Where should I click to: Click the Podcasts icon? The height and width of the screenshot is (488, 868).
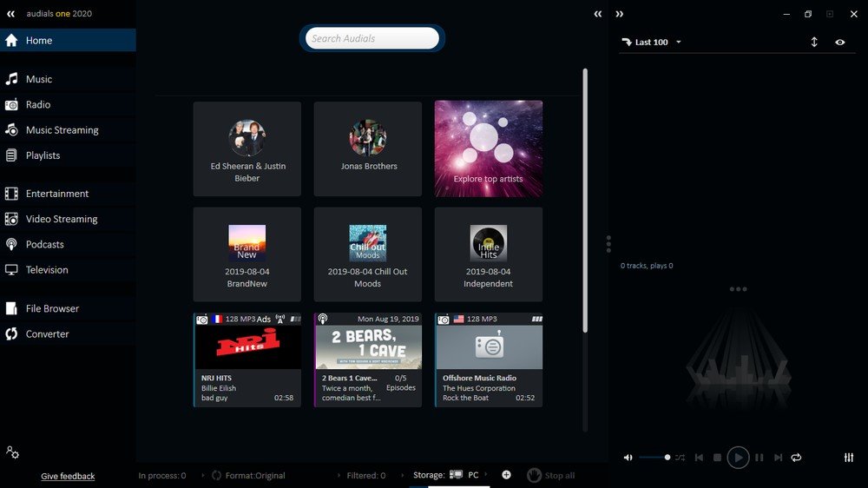pyautogui.click(x=11, y=244)
